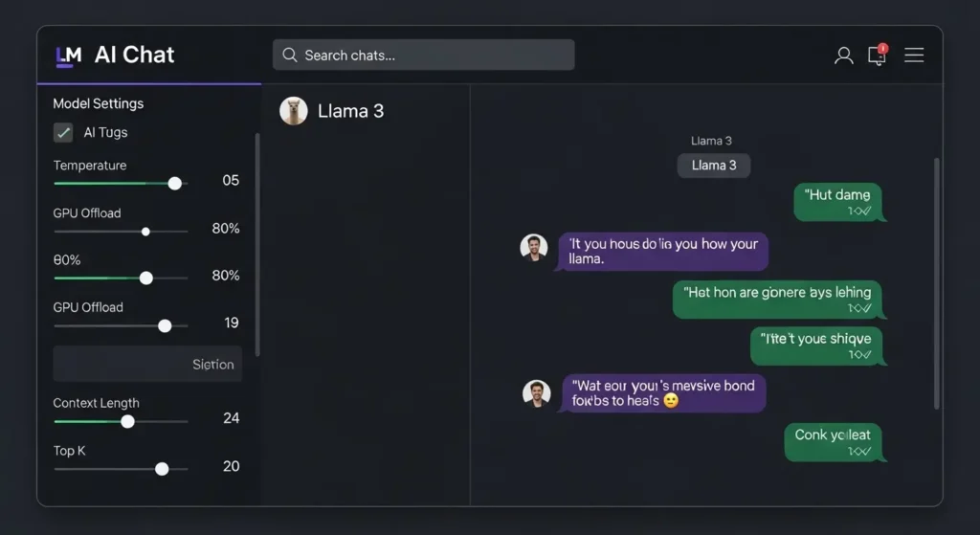Click the chat conversation scrollbar
Viewport: 980px width, 535px height.
936,282
